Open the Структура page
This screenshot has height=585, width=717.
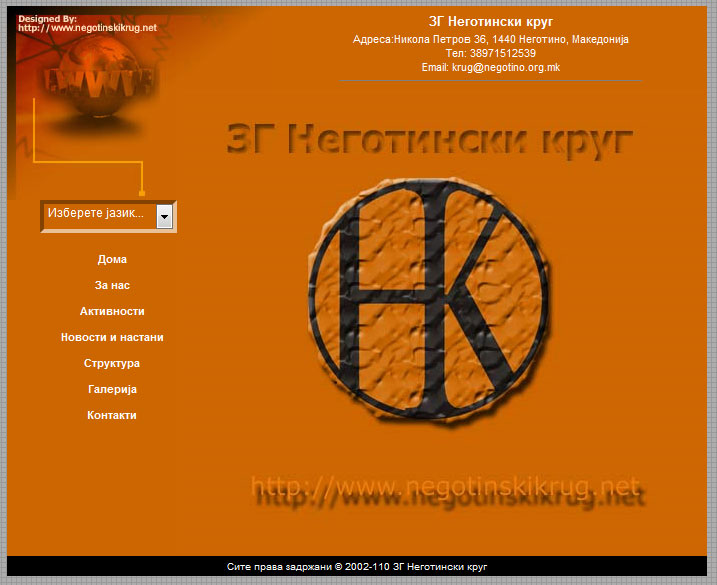click(x=112, y=364)
